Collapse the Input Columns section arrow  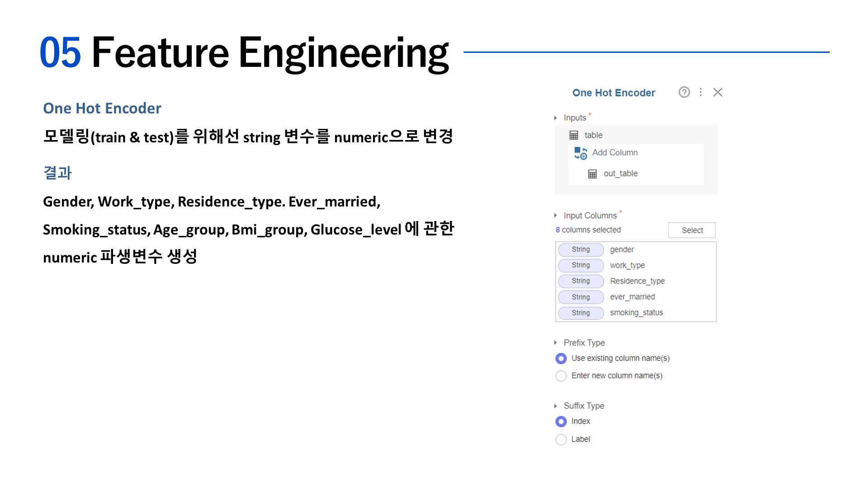tap(556, 216)
